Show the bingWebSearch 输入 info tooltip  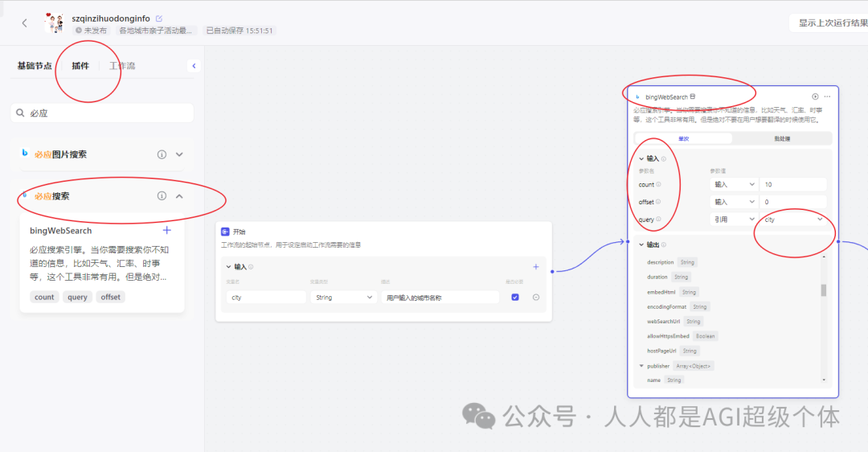pyautogui.click(x=664, y=159)
